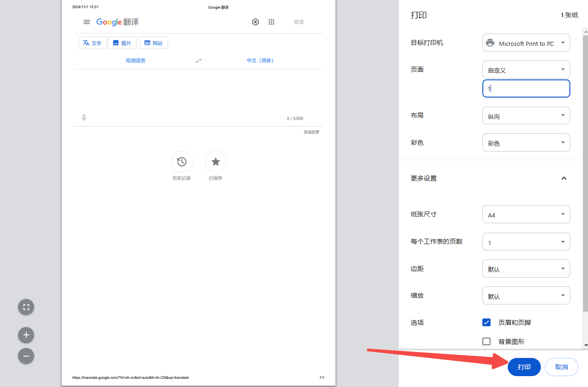588x387 pixels.
Task: Enable the 背景图形 background graphics checkbox
Action: tap(486, 342)
